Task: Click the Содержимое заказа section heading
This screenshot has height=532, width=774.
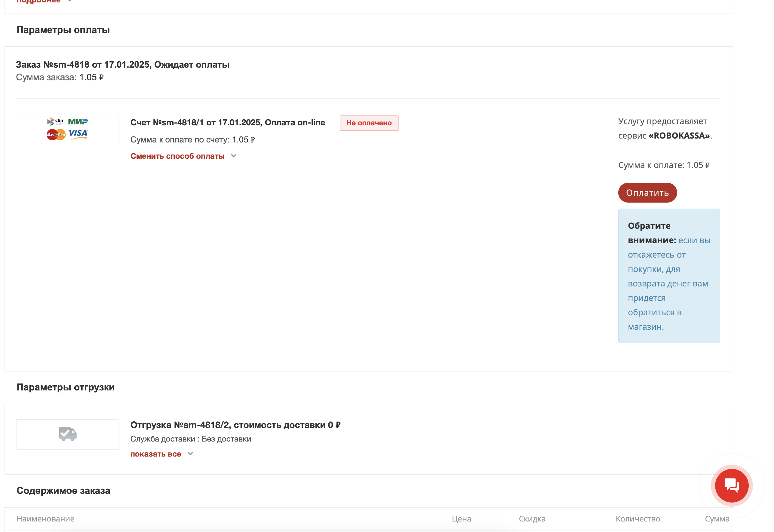Action: tap(63, 491)
